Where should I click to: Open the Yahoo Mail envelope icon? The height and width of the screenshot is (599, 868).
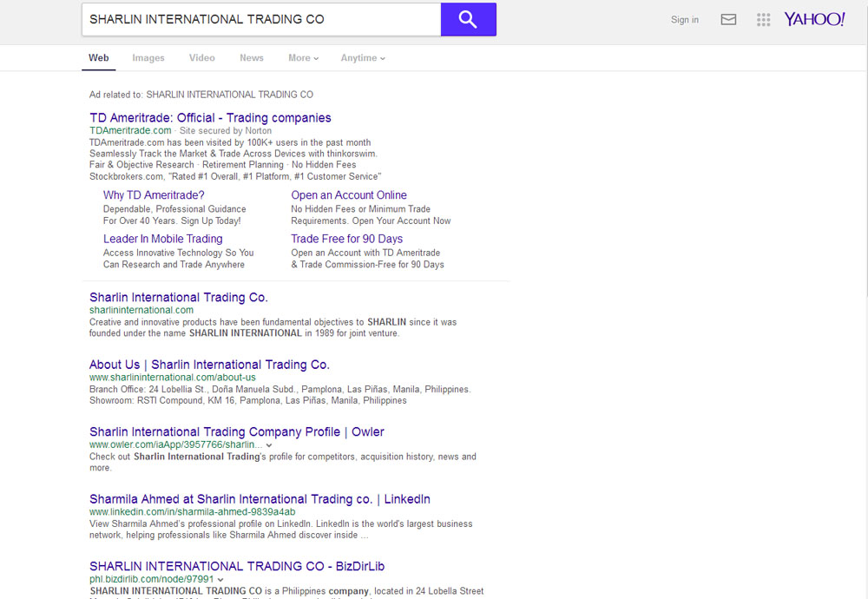pos(728,20)
